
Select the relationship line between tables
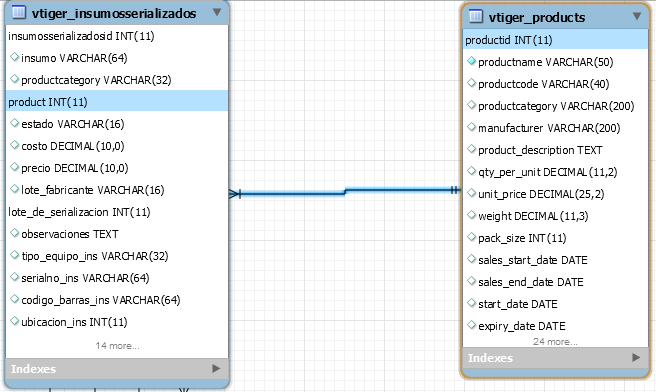click(x=345, y=192)
